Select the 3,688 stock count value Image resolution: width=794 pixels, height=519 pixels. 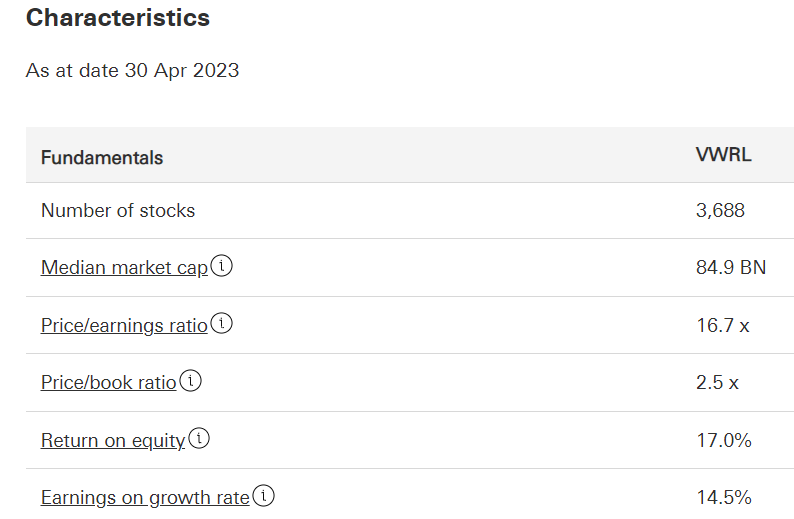pos(720,210)
